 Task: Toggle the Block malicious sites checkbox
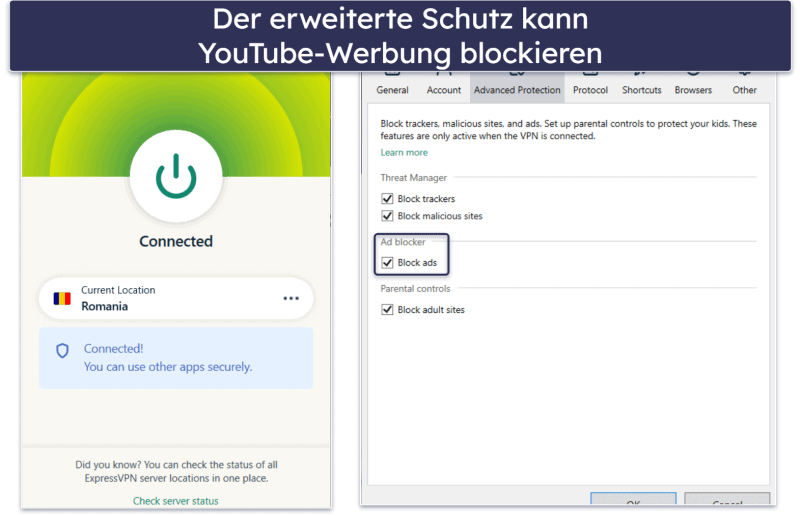387,216
